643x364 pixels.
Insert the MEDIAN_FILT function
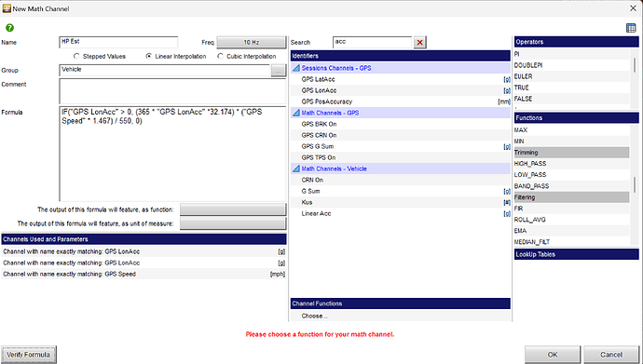point(571,241)
